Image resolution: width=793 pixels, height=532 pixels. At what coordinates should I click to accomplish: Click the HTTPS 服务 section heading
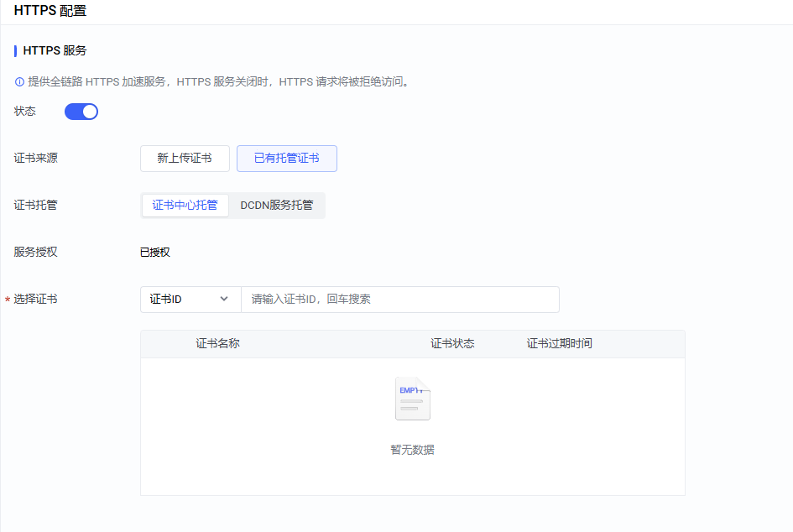coord(55,50)
